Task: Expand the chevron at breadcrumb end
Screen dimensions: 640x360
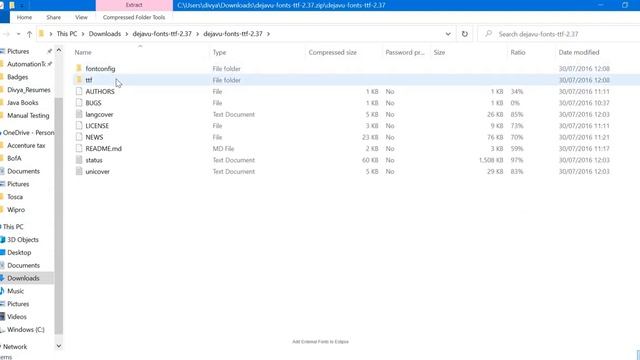Action: tap(269, 34)
